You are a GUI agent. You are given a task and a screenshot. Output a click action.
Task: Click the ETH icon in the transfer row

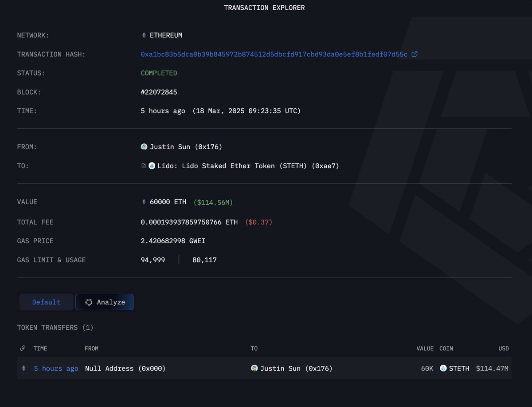(x=23, y=368)
